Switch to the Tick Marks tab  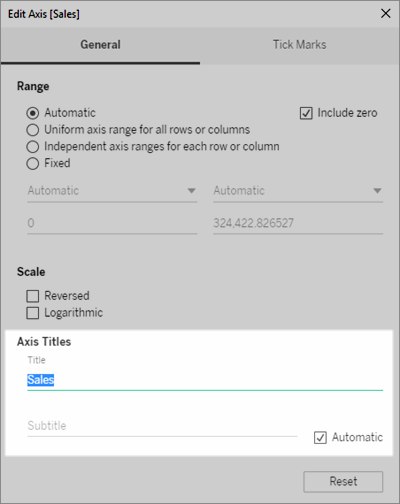click(300, 45)
